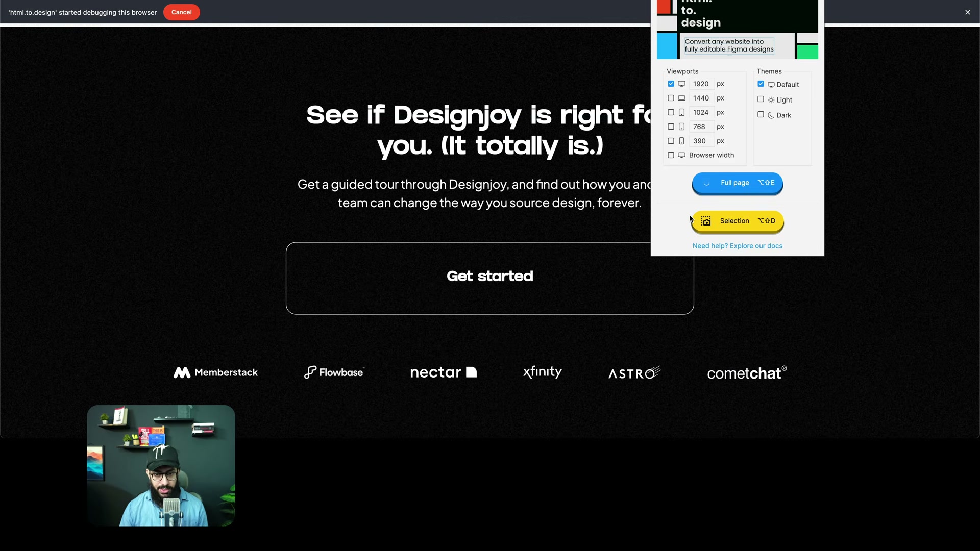The image size is (980, 551).
Task: Click the 'Get a guided tour' paragraph
Action: click(475, 193)
